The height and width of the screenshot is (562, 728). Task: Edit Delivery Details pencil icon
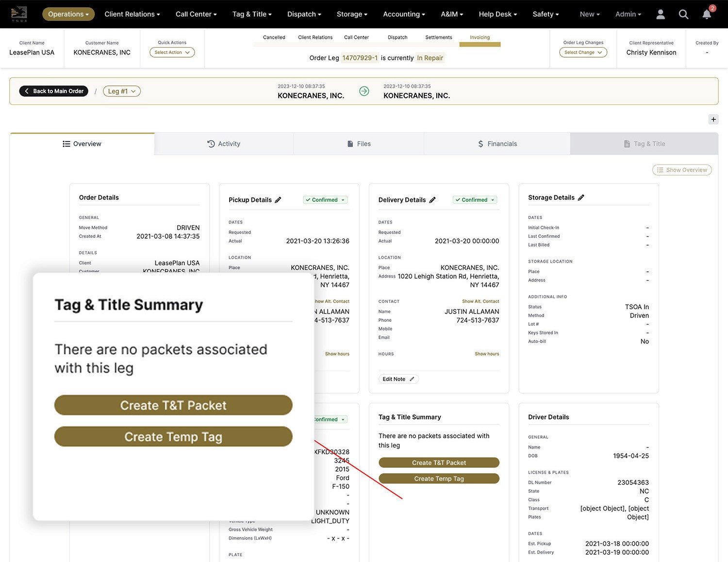point(432,200)
